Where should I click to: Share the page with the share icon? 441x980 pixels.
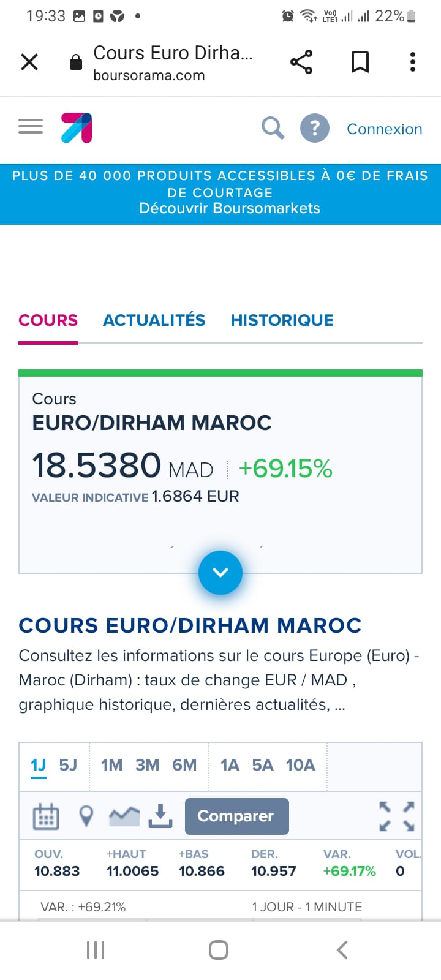(301, 61)
